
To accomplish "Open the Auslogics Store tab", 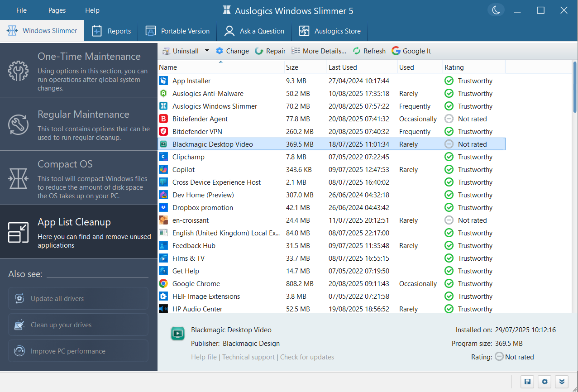I will (330, 31).
